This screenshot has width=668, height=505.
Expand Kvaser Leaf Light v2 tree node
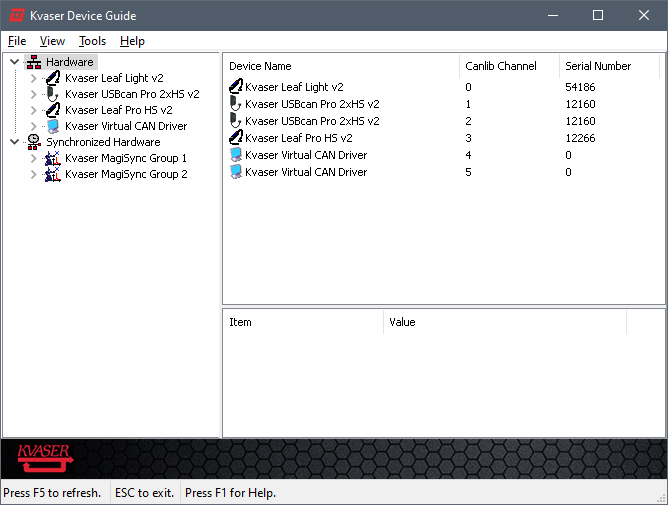(x=34, y=78)
